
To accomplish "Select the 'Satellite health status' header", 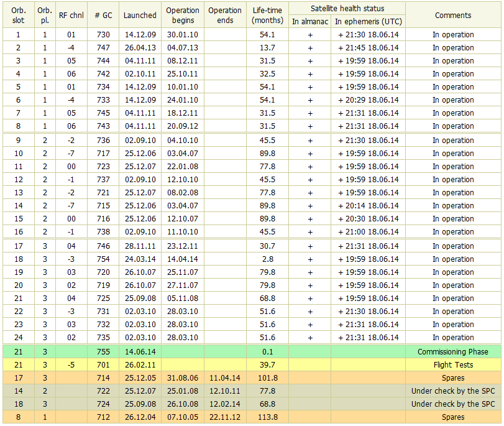I will (347, 9).
